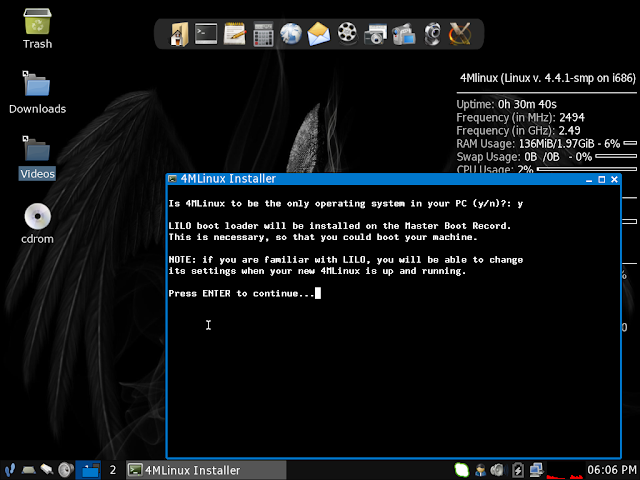Open the cdrom desktop icon
The width and height of the screenshot is (640, 480).
click(x=37, y=220)
